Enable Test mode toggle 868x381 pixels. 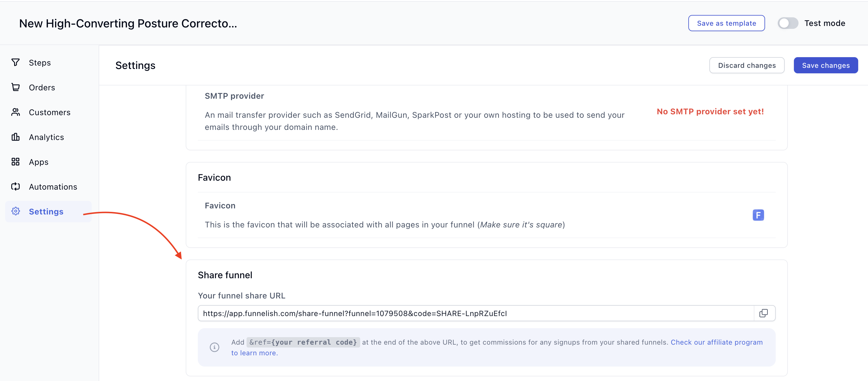(x=787, y=23)
